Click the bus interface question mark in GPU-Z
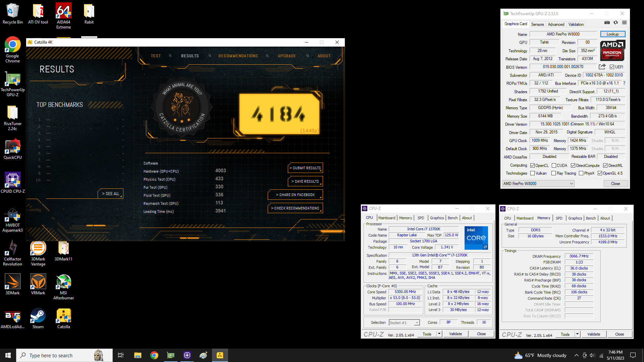The image size is (644, 362). (624, 83)
